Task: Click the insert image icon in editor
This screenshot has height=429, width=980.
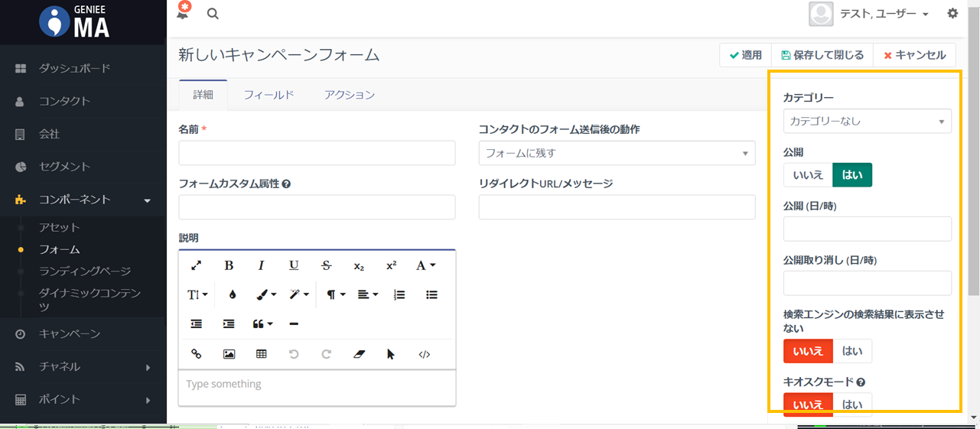Action: (229, 354)
